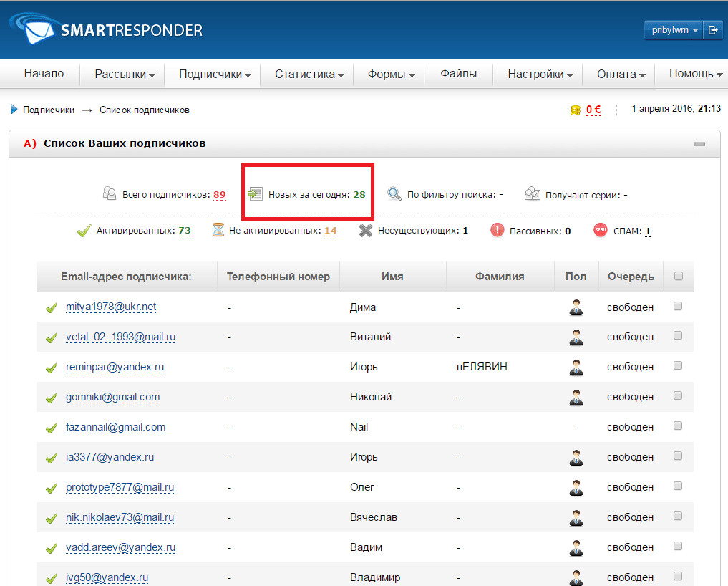This screenshot has width=728, height=586.
Task: Select the green checkmark activated subscribers icon
Action: point(84,230)
